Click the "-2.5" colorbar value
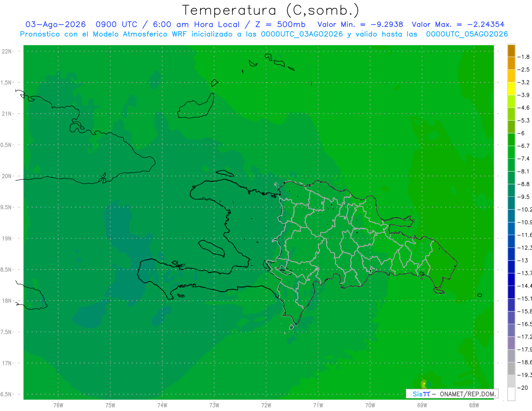The height and width of the screenshot is (411, 532). coord(524,70)
